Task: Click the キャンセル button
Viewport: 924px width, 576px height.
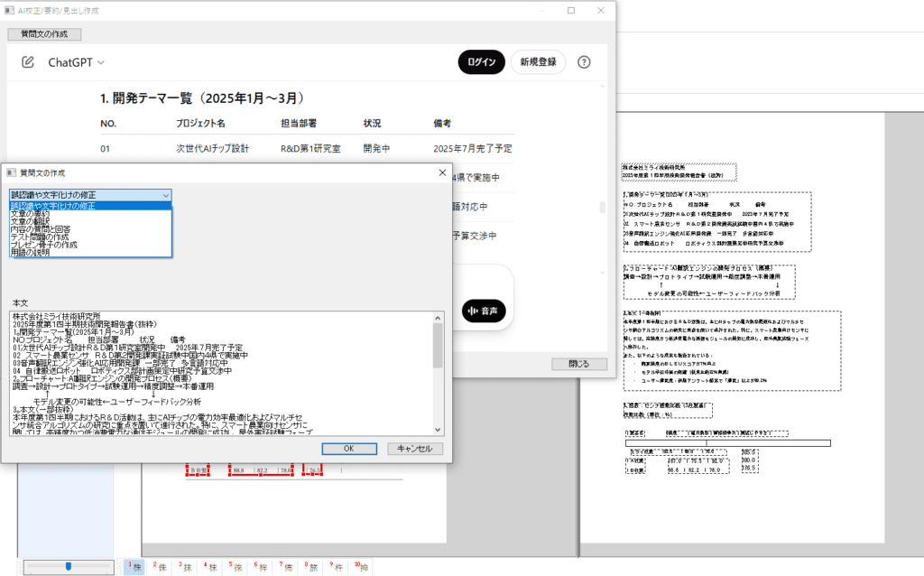Action: [415, 449]
